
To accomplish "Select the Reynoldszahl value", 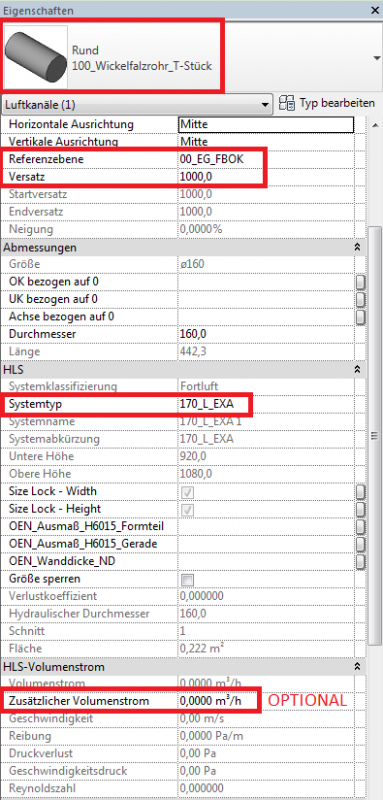I will pos(202,788).
